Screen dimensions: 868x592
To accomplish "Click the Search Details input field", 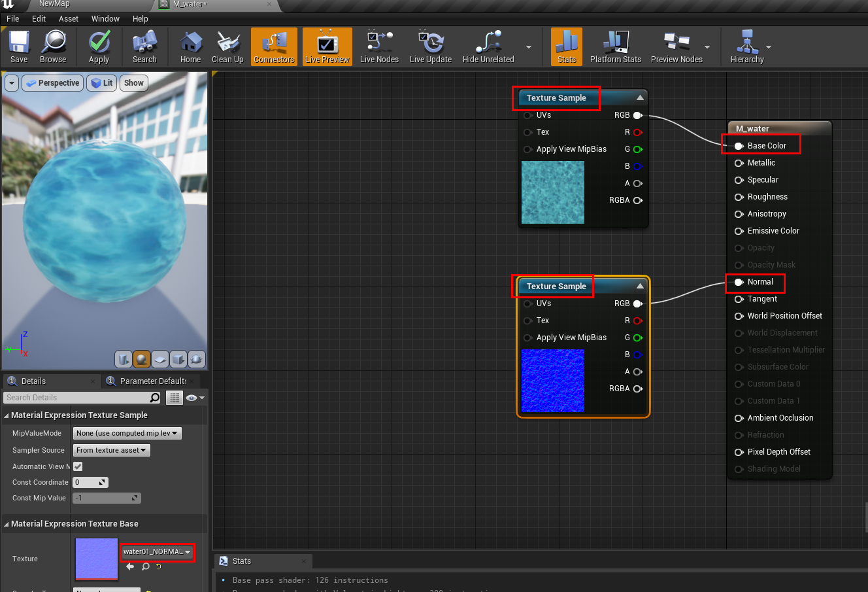I will click(77, 398).
